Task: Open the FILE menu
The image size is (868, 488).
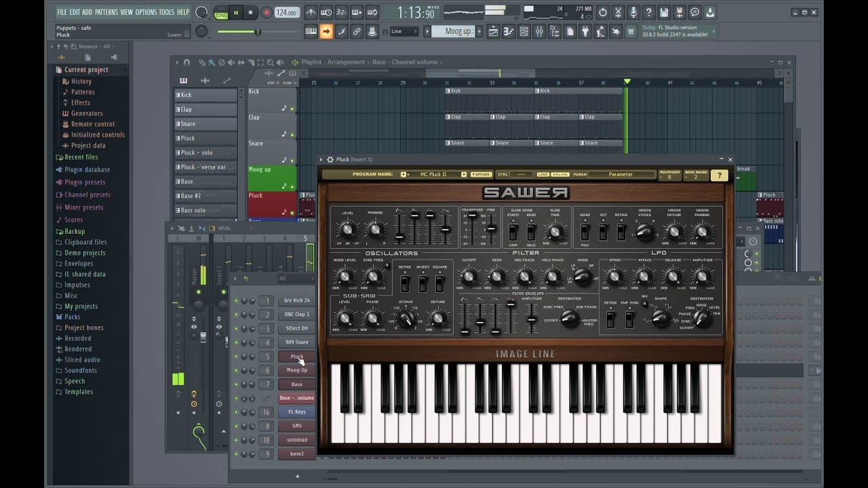Action: [62, 12]
